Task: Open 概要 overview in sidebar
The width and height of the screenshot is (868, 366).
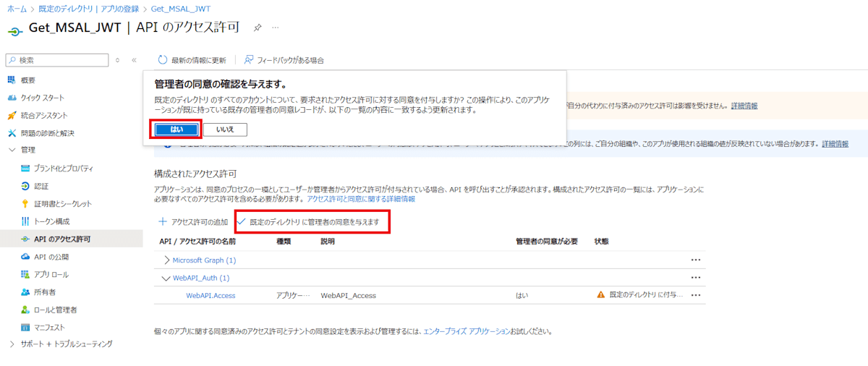Action: click(x=27, y=80)
